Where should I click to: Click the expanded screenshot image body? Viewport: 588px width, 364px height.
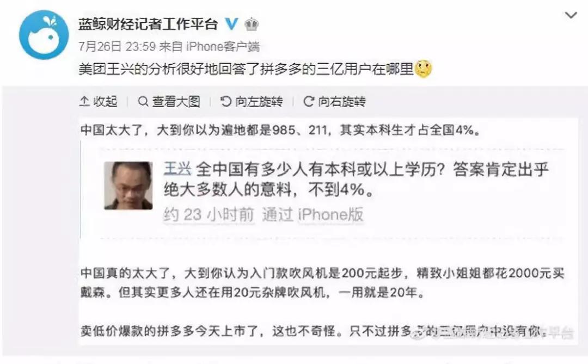(x=328, y=231)
